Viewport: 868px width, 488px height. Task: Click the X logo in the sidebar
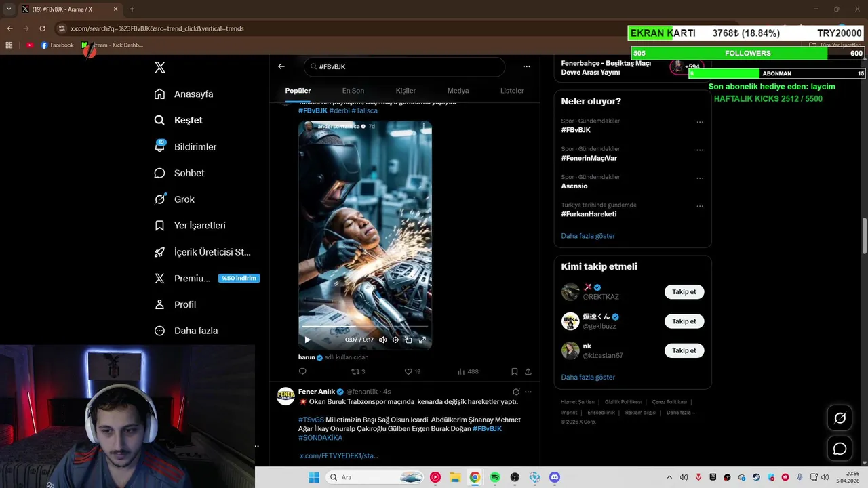click(x=160, y=67)
